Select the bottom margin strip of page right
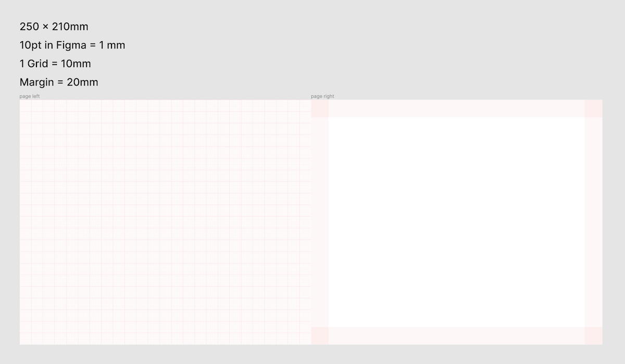625x364 pixels. (x=456, y=336)
